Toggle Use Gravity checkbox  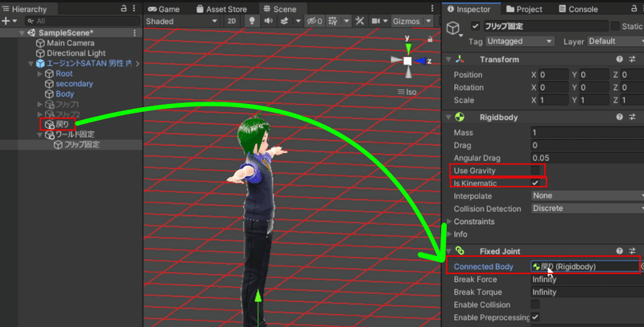click(x=535, y=170)
